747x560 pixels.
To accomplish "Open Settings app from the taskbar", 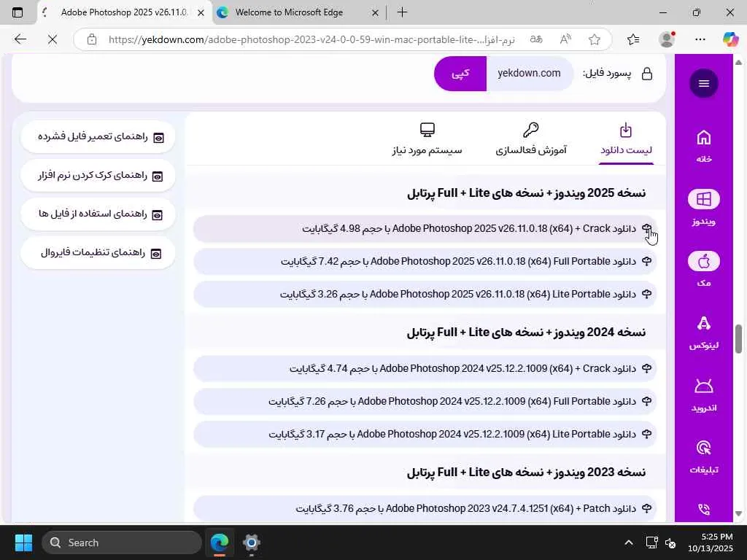I will coord(251,542).
